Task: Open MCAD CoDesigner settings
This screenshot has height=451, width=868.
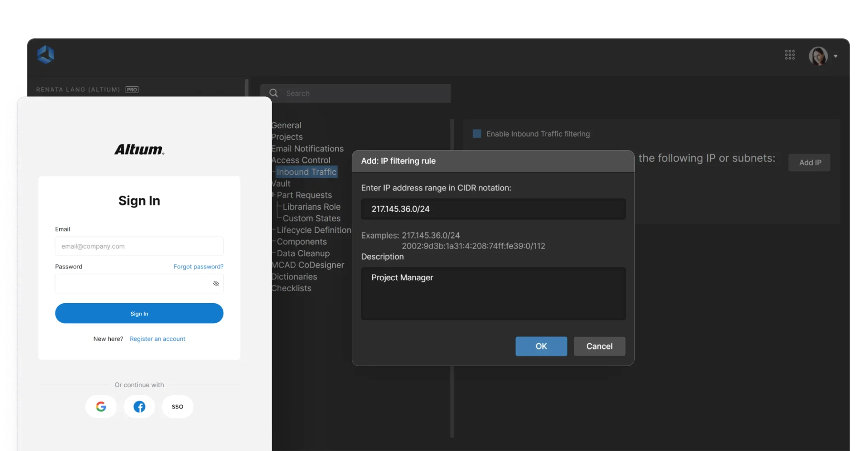Action: coord(308,265)
